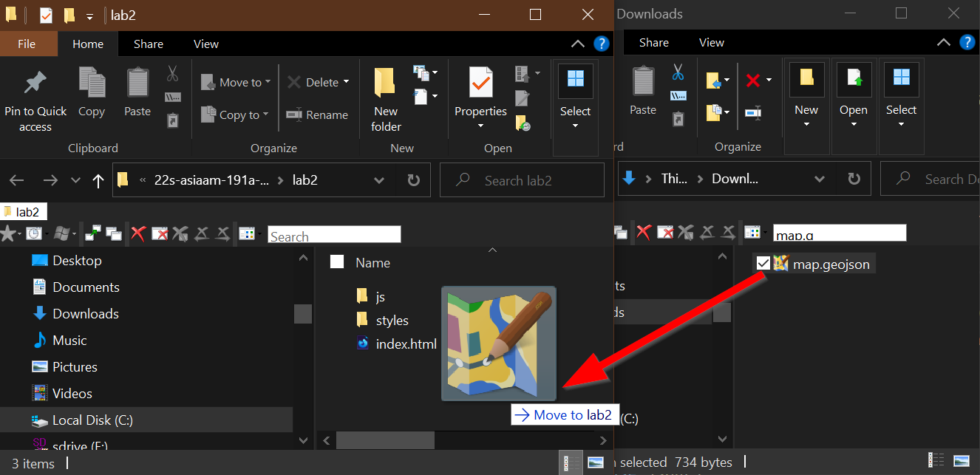Click the scissors Cut icon in lab2 window
The width and height of the screenshot is (980, 475).
[x=172, y=73]
